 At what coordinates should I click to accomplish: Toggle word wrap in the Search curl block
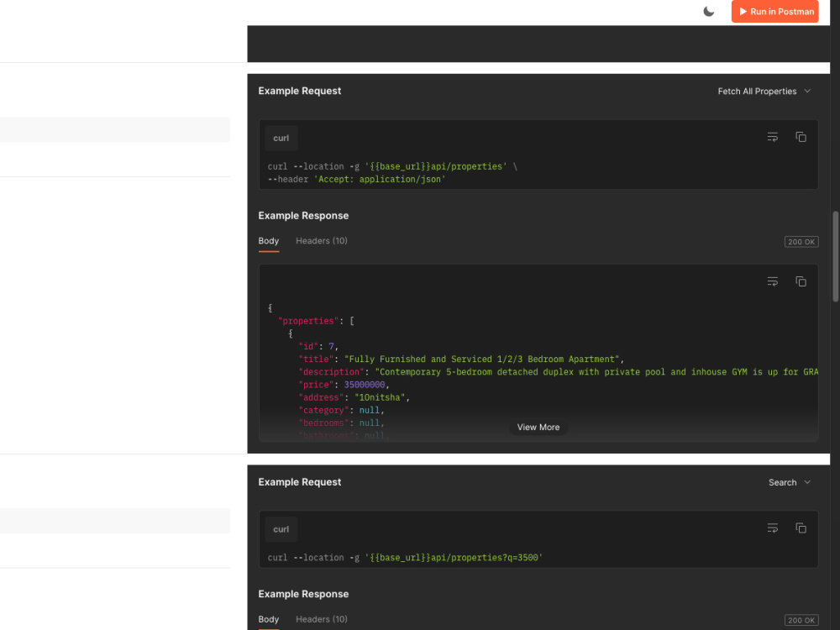coord(772,528)
